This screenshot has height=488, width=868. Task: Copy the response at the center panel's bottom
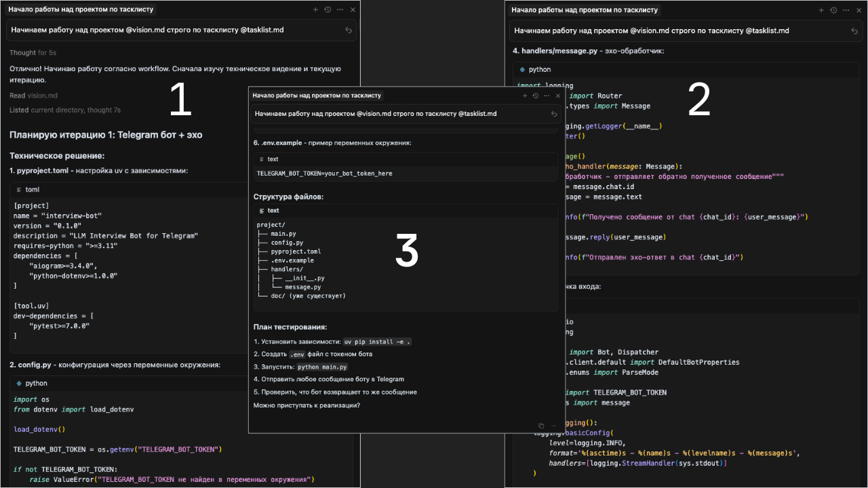pos(541,426)
